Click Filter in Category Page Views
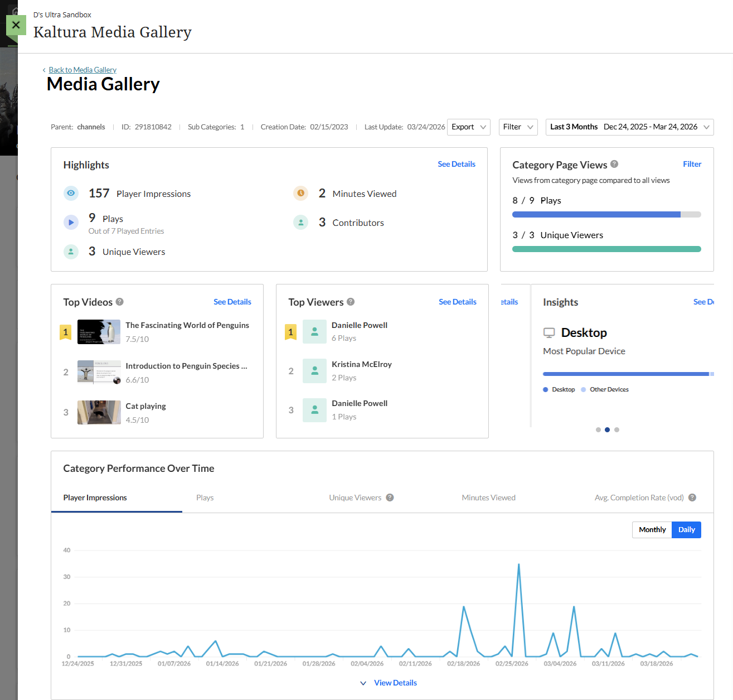Viewport: 733px width, 700px height. coord(692,164)
